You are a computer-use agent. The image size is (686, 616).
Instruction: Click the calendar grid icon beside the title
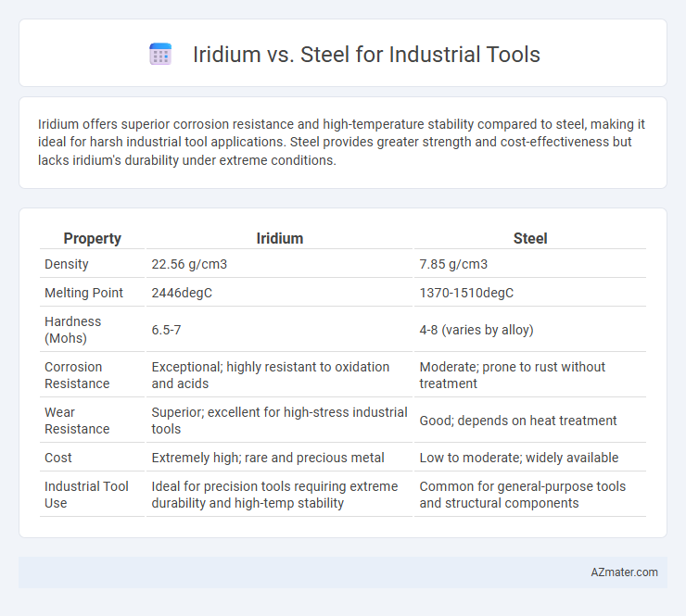coord(160,55)
